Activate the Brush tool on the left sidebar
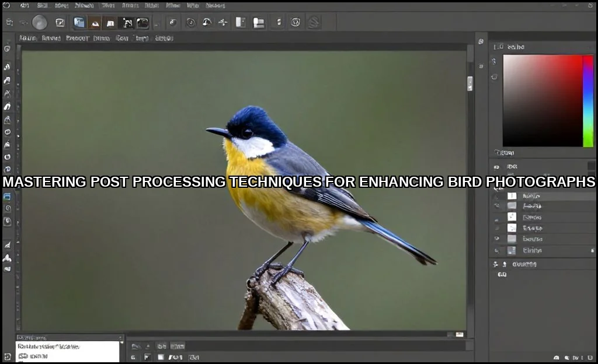The image size is (598, 364). 7,146
